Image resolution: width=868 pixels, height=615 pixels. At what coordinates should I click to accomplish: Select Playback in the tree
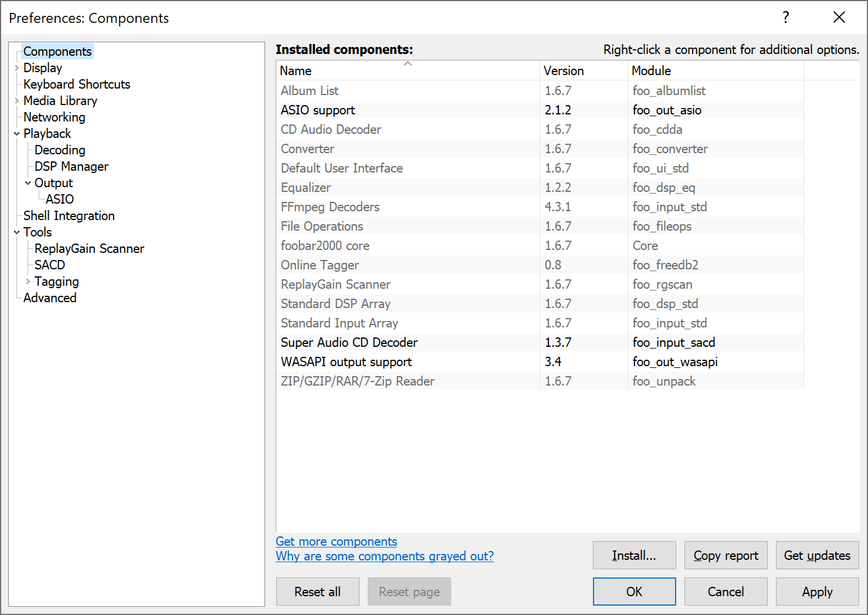[47, 134]
